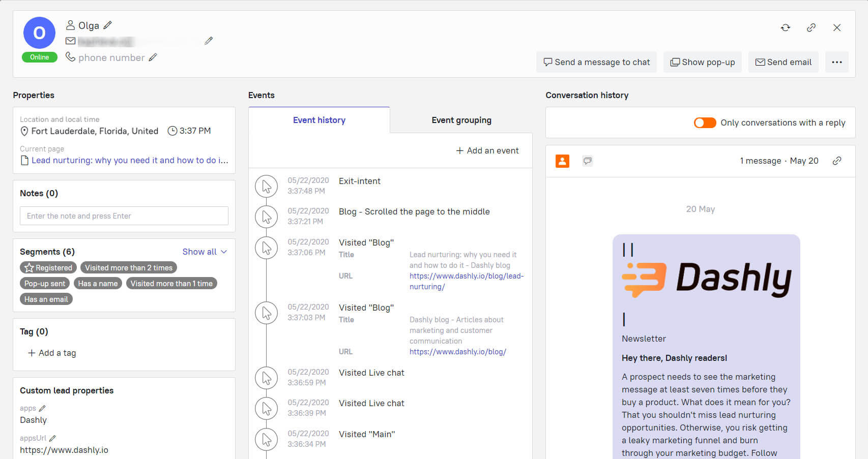Viewport: 868px width, 459px height.
Task: Click the person icon beside Olga
Action: click(x=71, y=25)
